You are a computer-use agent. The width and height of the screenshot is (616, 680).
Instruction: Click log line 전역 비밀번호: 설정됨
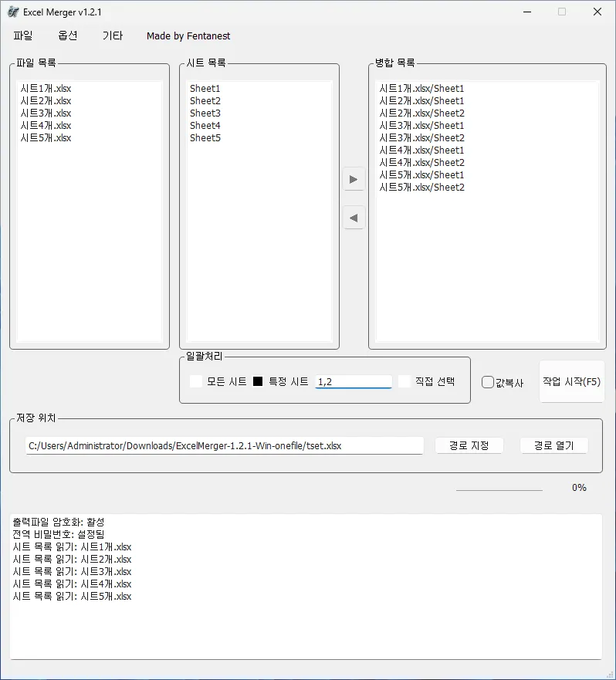tap(59, 534)
